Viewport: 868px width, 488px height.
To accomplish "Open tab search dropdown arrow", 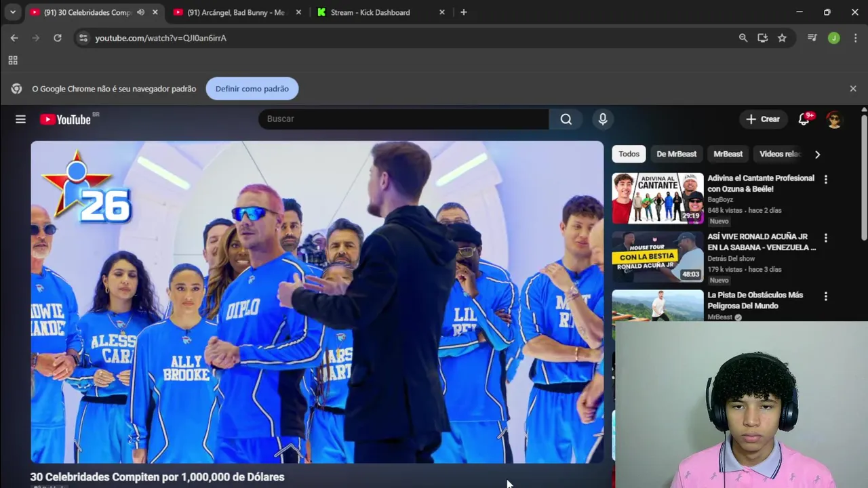I will point(12,12).
